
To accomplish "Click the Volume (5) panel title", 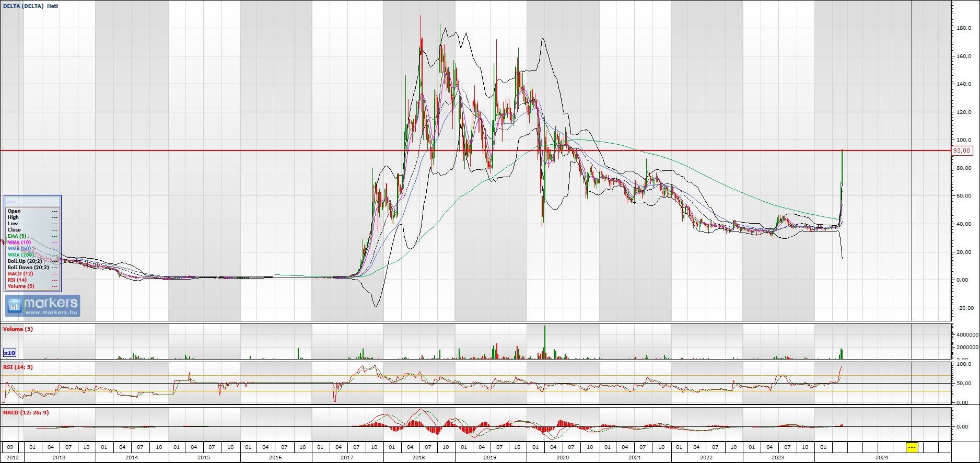I will tap(18, 329).
